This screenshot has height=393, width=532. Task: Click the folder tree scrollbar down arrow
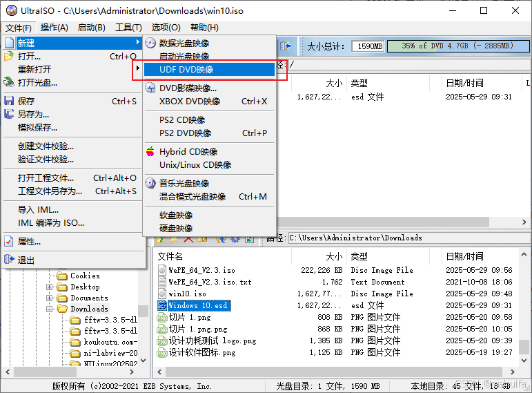pos(144,361)
